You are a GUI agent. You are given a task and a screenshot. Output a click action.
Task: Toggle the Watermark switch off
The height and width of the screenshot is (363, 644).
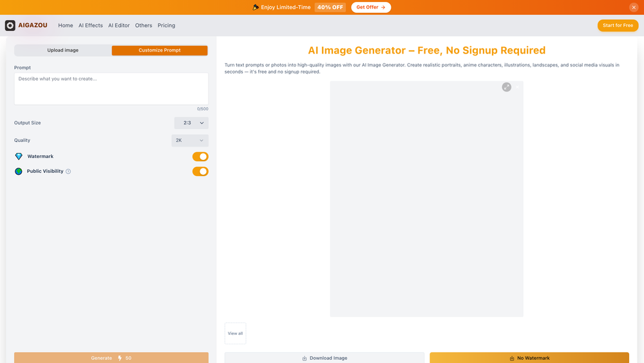click(200, 157)
